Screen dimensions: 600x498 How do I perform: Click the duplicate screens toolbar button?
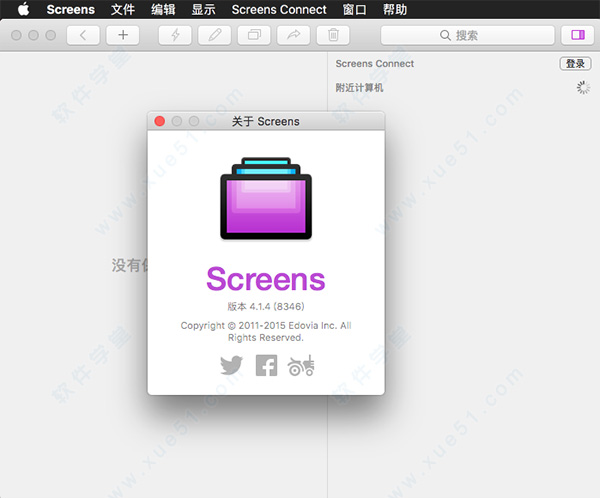[254, 35]
